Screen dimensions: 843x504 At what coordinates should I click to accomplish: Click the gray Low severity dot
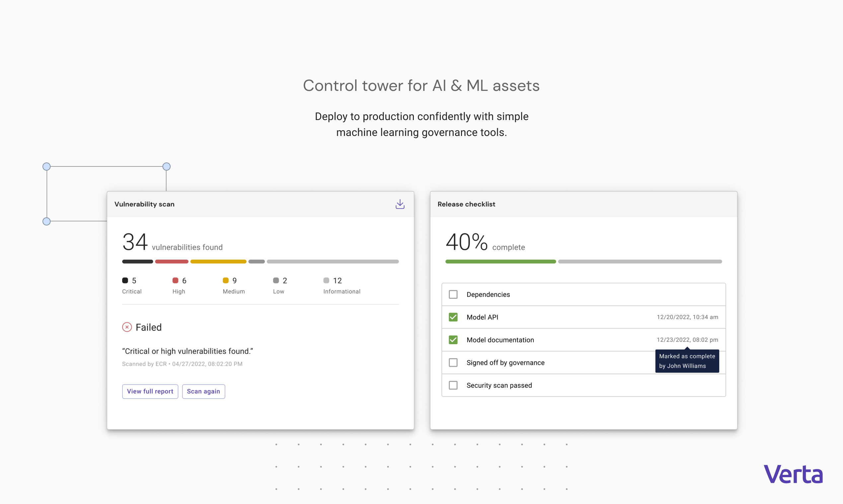coord(276,280)
